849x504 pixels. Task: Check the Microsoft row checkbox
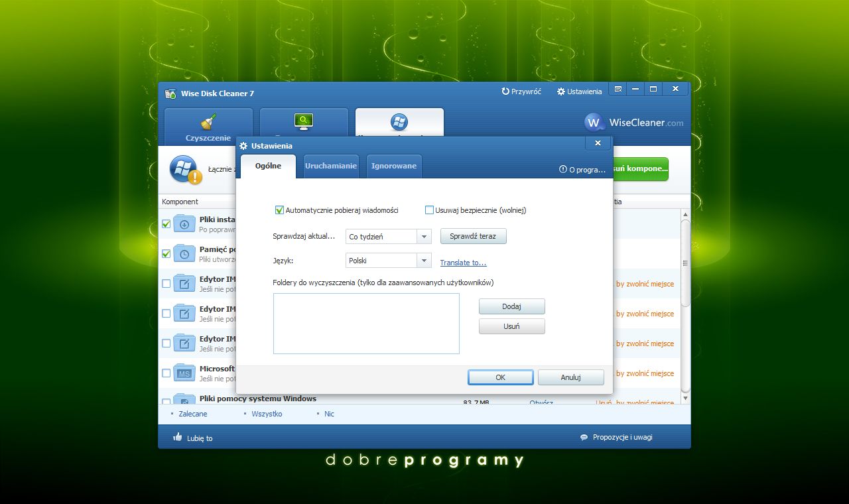tap(166, 373)
